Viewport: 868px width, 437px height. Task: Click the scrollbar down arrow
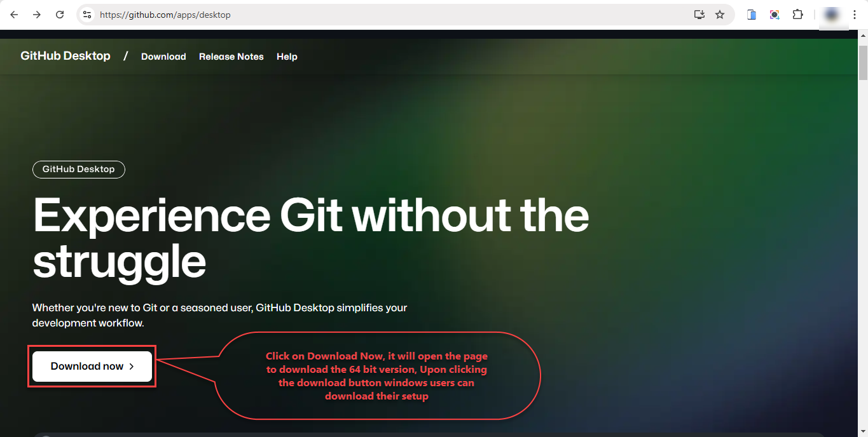coord(863,431)
